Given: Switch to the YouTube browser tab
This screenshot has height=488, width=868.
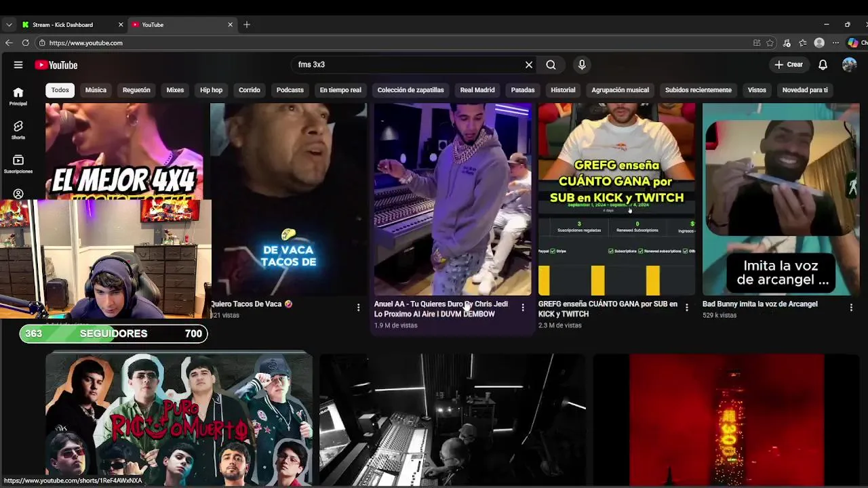Looking at the screenshot, I should click(x=182, y=24).
